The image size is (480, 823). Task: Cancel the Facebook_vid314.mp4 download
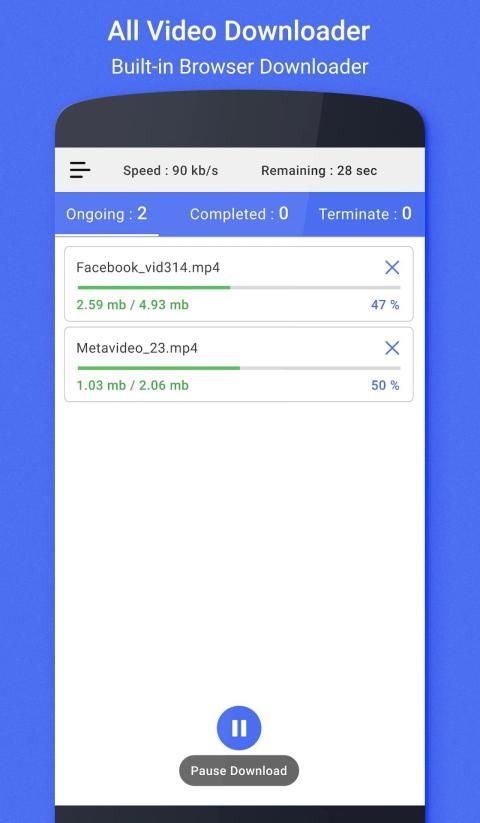tap(392, 268)
